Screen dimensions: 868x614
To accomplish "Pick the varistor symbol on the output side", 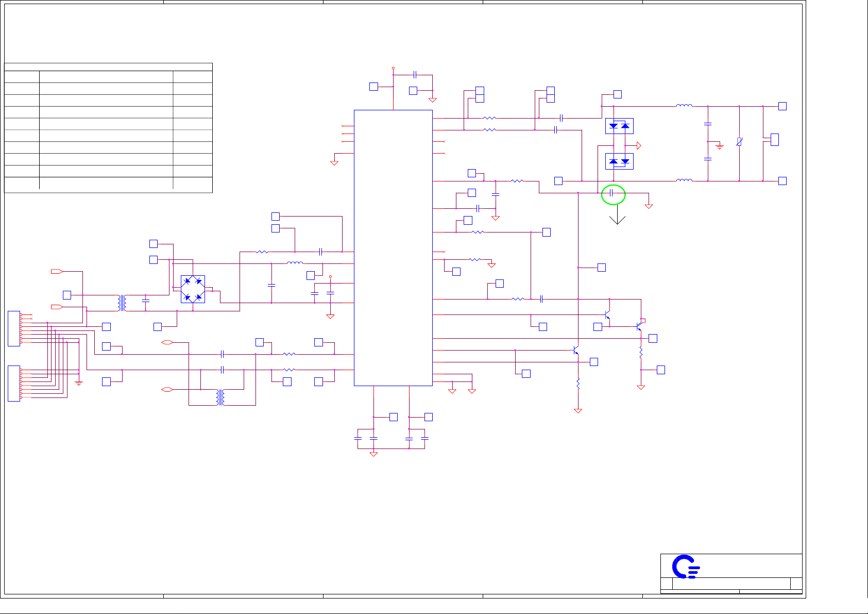I will coord(739,142).
